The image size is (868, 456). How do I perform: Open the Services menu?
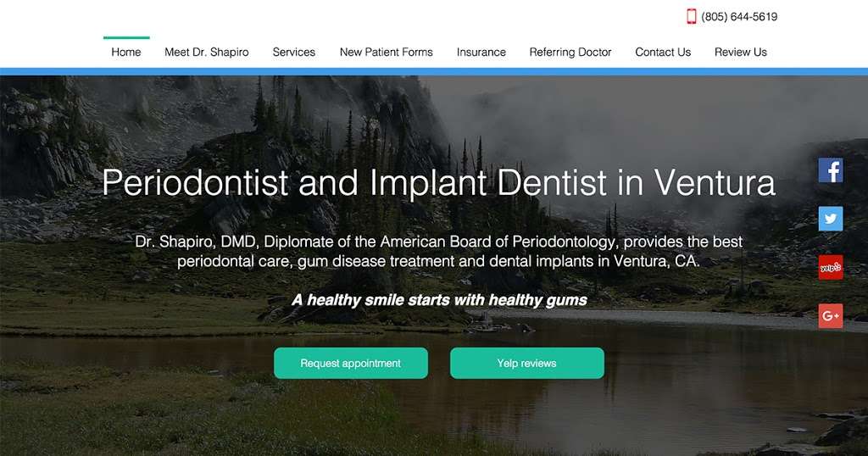click(294, 52)
